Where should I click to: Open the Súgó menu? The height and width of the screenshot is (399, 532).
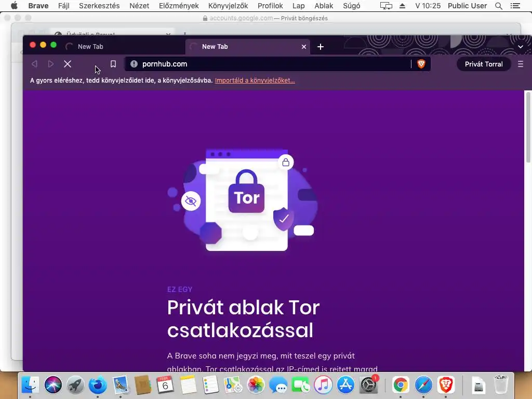pyautogui.click(x=352, y=6)
